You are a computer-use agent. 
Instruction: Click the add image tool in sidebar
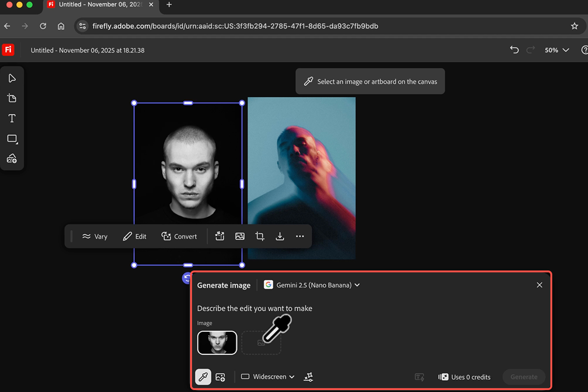12,159
